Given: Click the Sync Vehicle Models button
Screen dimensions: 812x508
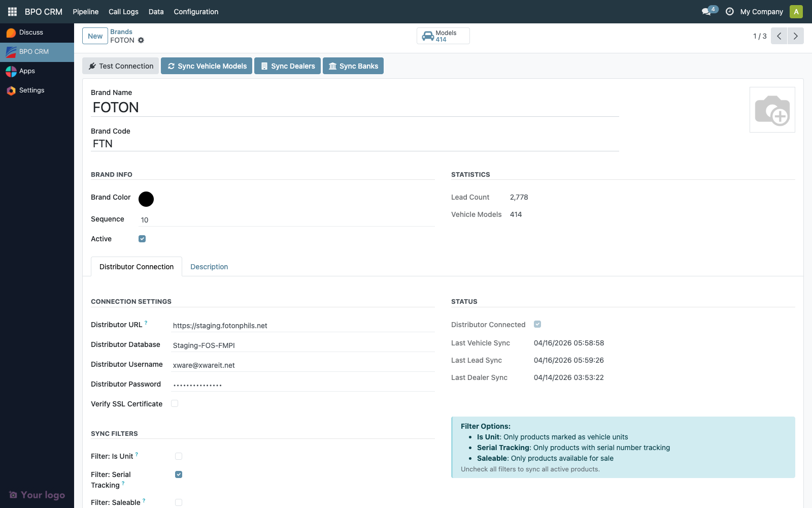Looking at the screenshot, I should (206, 66).
